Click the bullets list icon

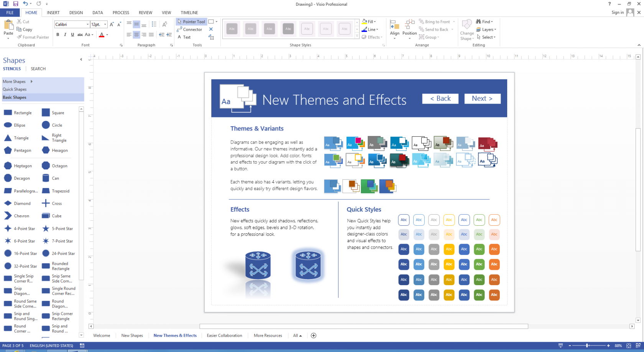pyautogui.click(x=154, y=24)
